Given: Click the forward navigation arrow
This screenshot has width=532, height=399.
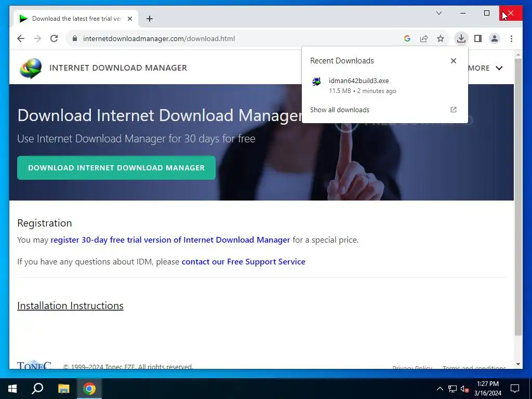Looking at the screenshot, I should [37, 38].
